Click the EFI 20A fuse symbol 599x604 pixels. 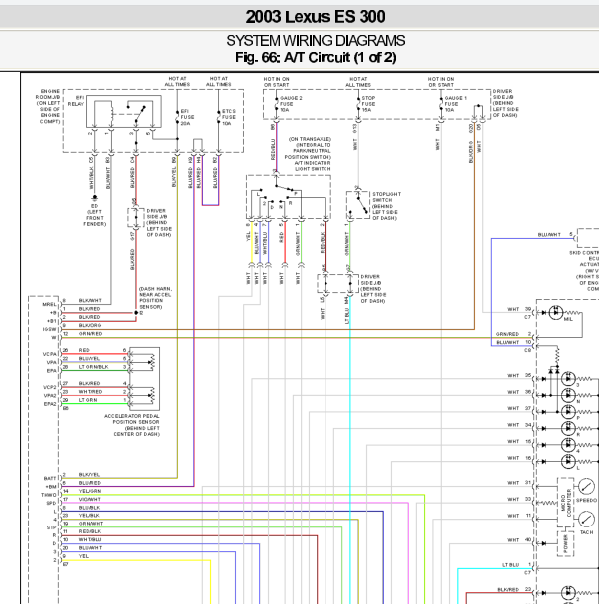tap(177, 116)
